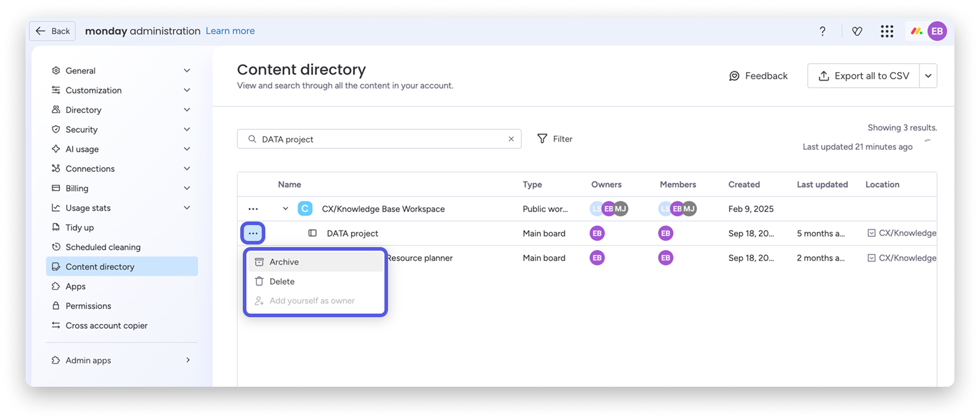This screenshot has height=420, width=980.
Task: Expand the AI usage section
Action: coord(187,149)
